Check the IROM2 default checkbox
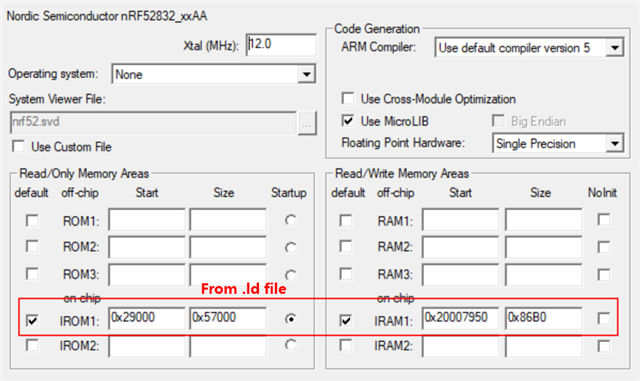This screenshot has width=640, height=381. [32, 345]
